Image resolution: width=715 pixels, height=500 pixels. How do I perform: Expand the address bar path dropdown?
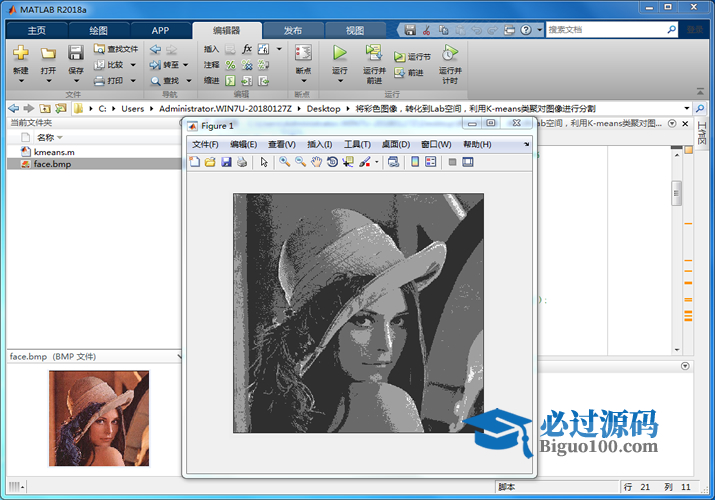click(x=686, y=108)
